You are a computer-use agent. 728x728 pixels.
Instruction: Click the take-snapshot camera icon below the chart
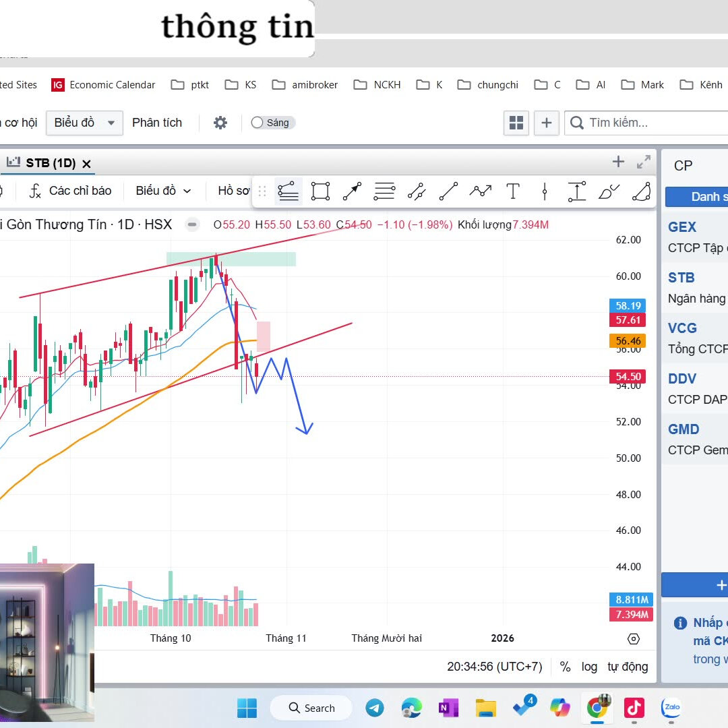pyautogui.click(x=632, y=638)
